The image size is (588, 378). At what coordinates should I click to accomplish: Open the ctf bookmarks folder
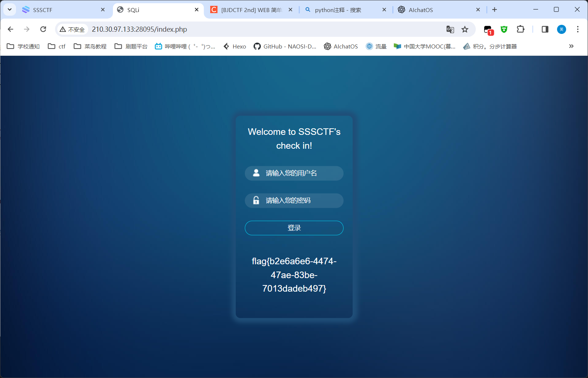tap(57, 46)
